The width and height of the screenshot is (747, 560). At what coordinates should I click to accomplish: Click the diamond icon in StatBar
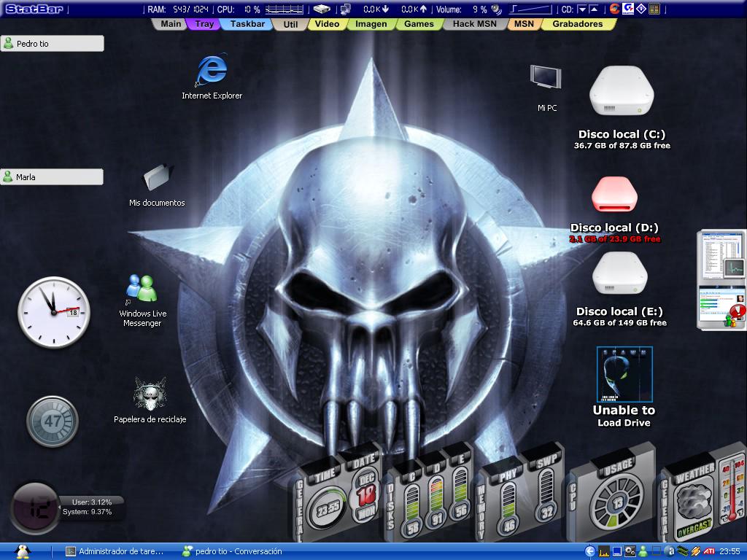641,9
